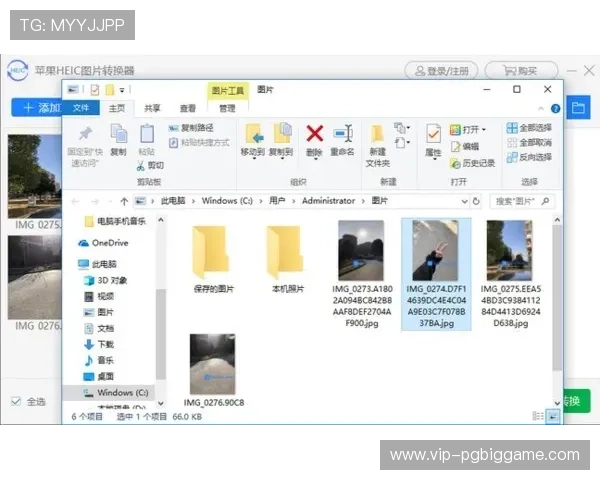
Task: Click 添加 button in HEIC converter
Action: (37, 108)
